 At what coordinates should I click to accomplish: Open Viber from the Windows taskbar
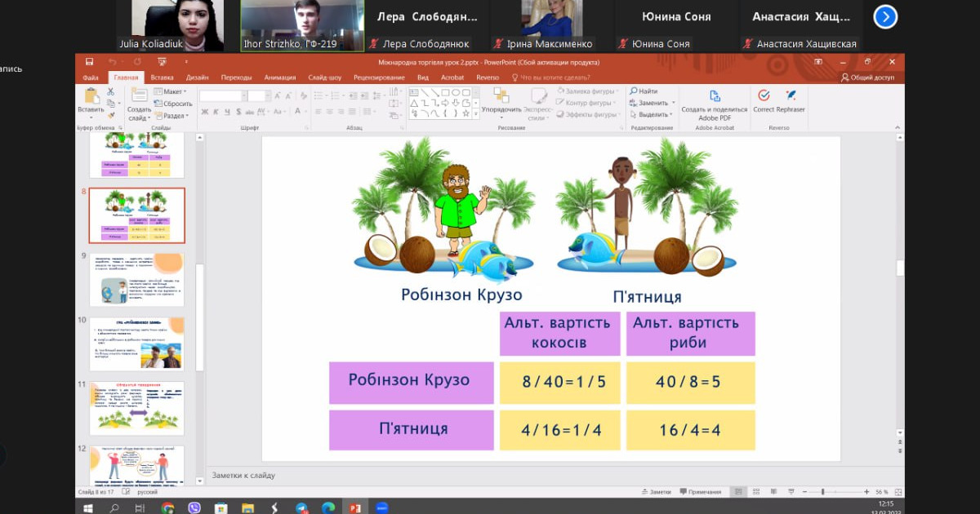point(194,507)
